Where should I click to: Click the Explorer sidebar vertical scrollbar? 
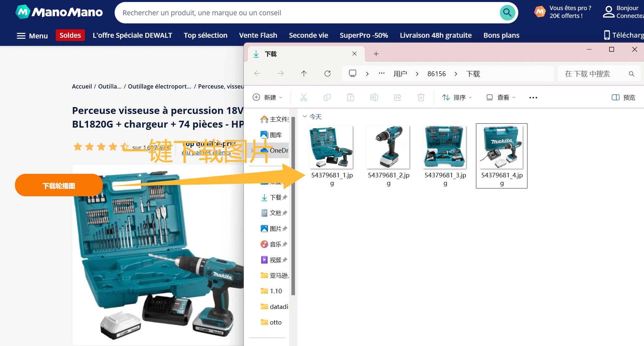[293, 206]
